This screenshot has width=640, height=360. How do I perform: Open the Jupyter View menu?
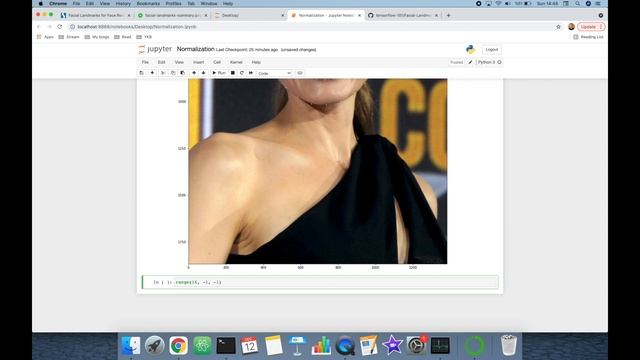click(179, 62)
